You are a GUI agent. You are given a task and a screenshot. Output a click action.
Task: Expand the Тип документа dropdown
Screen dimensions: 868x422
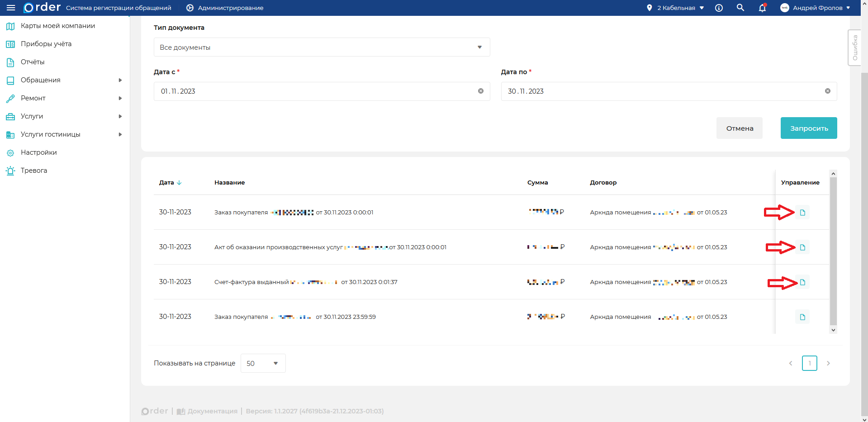pyautogui.click(x=322, y=47)
